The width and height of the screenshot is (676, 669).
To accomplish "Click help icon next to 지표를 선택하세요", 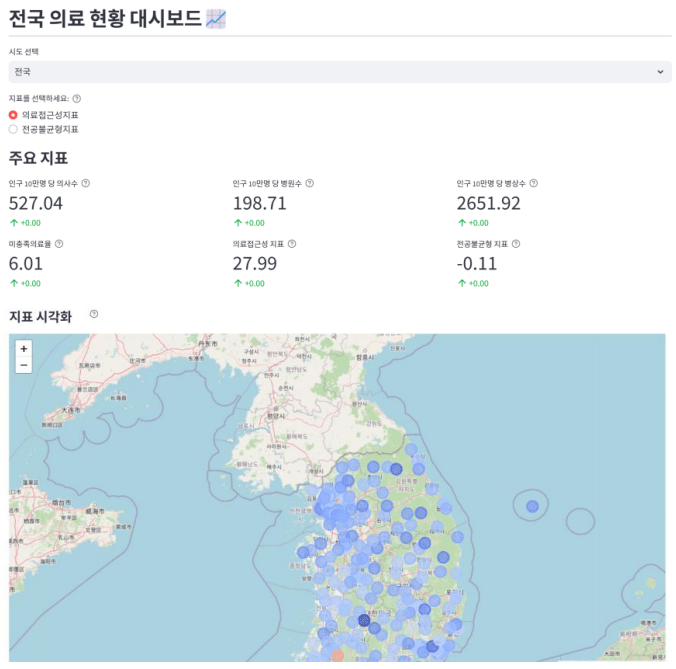I will coord(77,99).
